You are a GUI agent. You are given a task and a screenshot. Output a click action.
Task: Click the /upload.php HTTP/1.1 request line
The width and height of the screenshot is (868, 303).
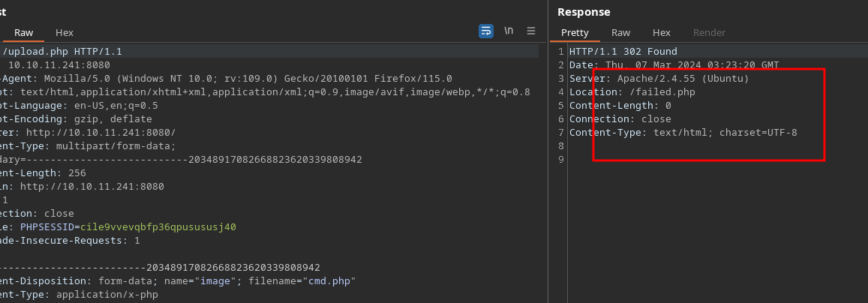(x=62, y=52)
